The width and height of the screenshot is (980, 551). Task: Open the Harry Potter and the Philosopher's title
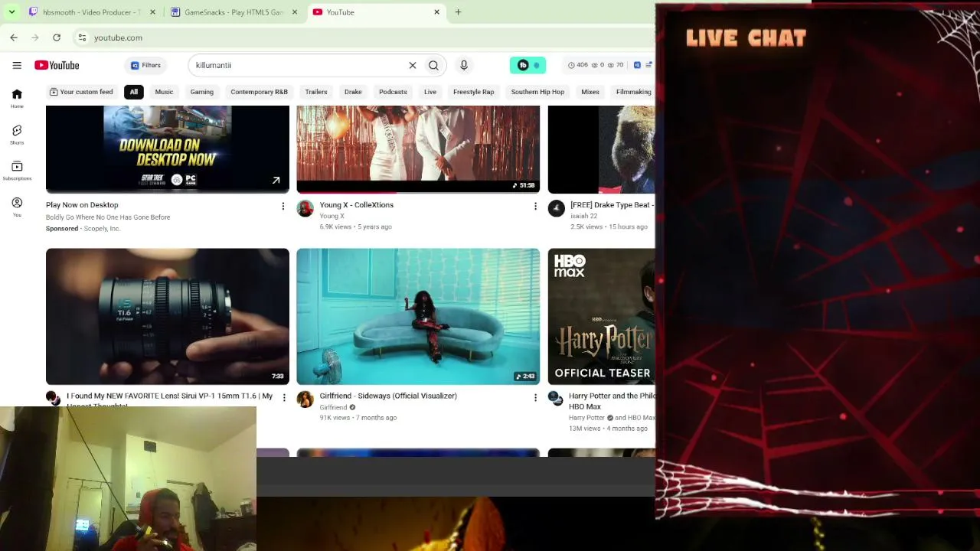coord(612,401)
